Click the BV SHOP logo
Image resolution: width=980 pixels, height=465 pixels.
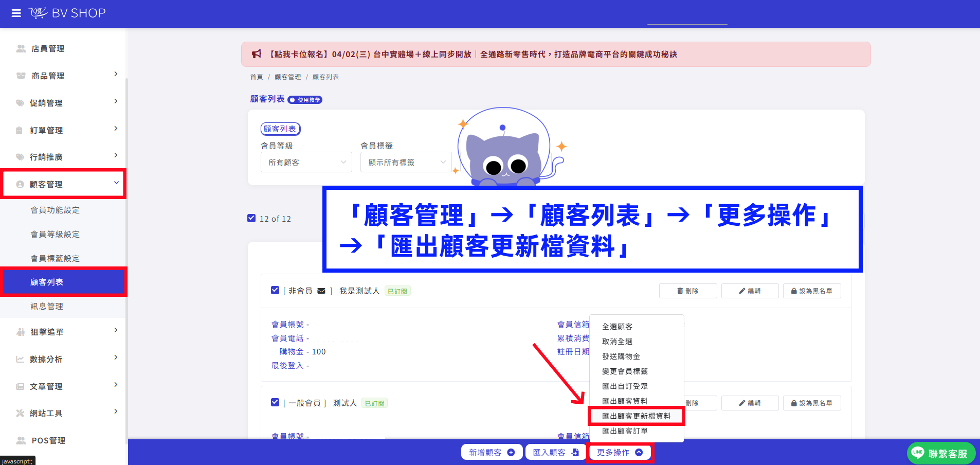(67, 13)
